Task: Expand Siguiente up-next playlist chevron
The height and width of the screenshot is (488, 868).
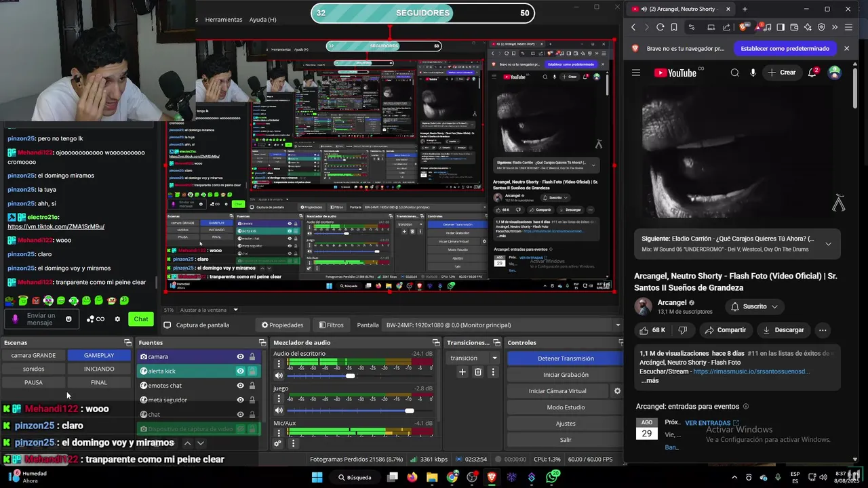Action: [828, 243]
